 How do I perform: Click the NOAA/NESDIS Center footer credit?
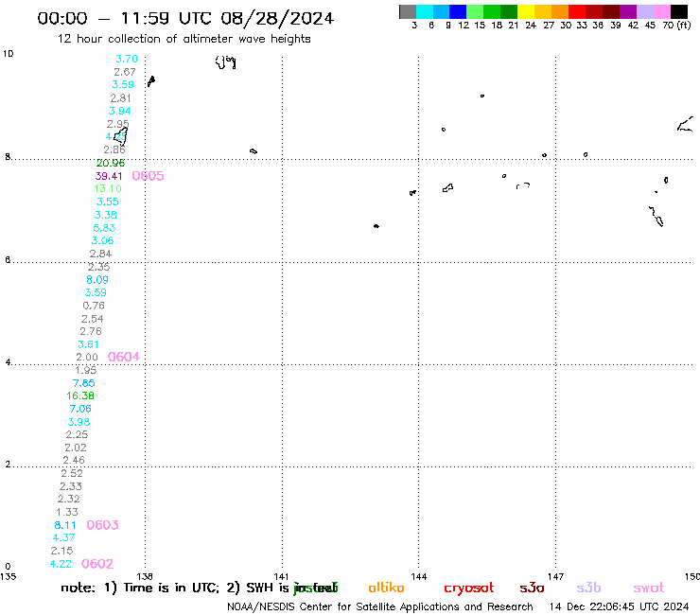tap(380, 607)
